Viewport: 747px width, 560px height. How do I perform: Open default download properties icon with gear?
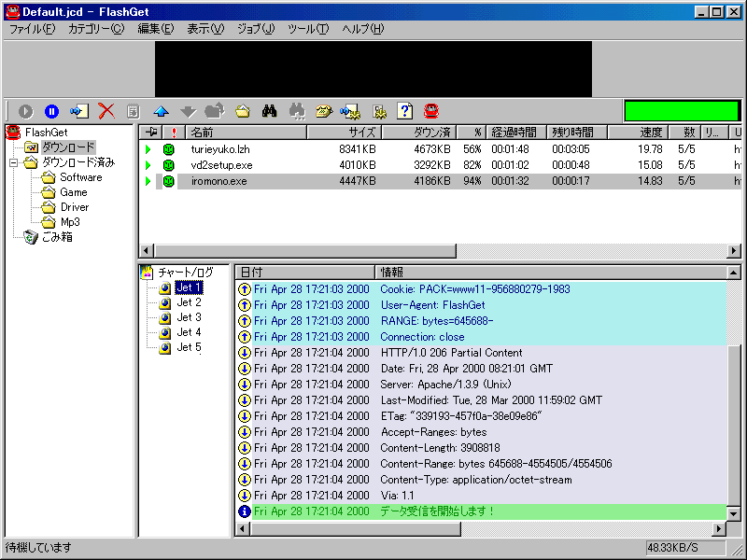[x=351, y=112]
